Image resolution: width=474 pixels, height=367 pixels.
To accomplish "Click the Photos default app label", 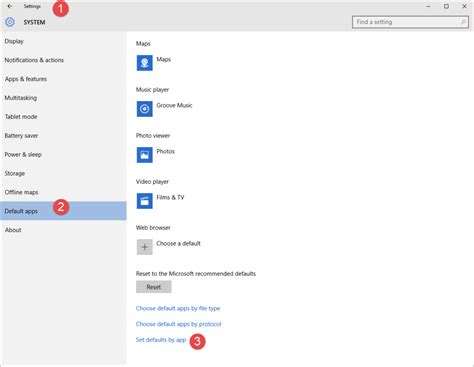I will (x=165, y=151).
